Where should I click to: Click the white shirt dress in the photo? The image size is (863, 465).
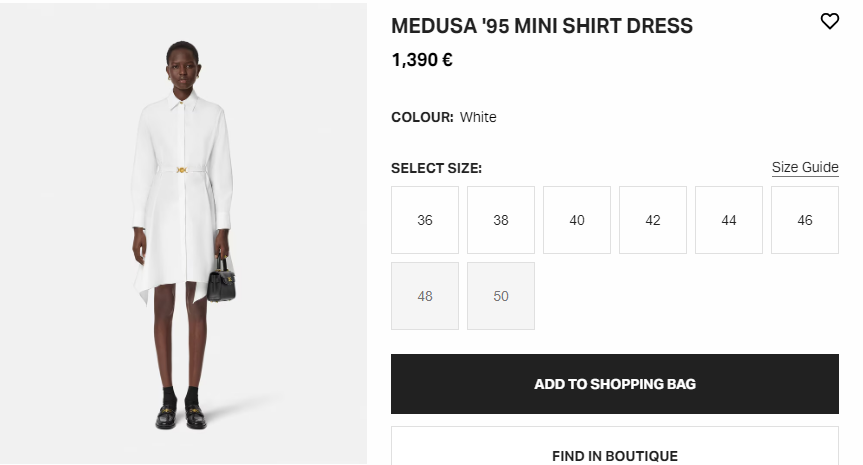click(x=180, y=220)
